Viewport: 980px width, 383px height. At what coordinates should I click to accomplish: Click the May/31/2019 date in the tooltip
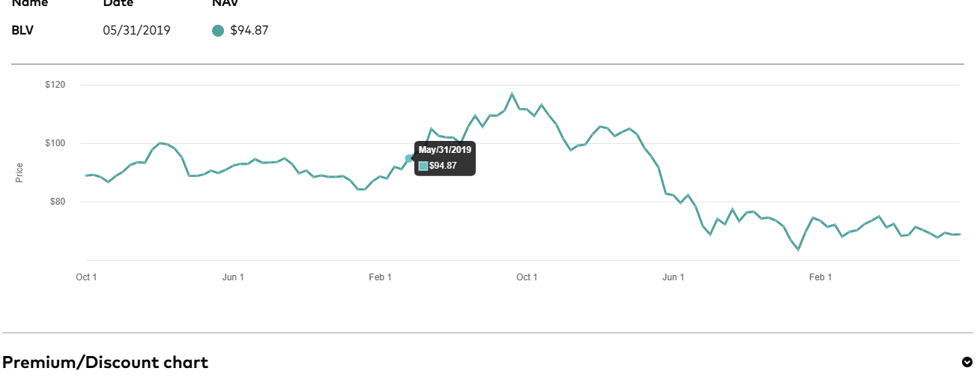click(445, 150)
